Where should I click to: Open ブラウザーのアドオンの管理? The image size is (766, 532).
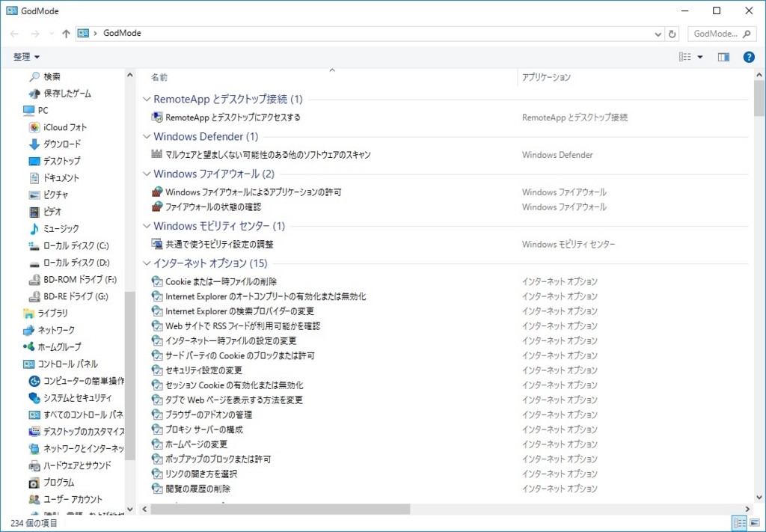[209, 415]
